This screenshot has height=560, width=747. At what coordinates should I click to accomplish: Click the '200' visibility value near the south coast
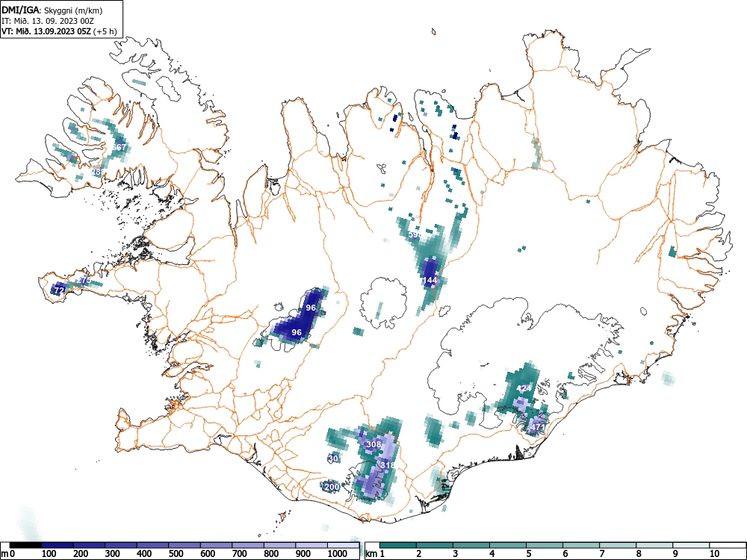332,487
